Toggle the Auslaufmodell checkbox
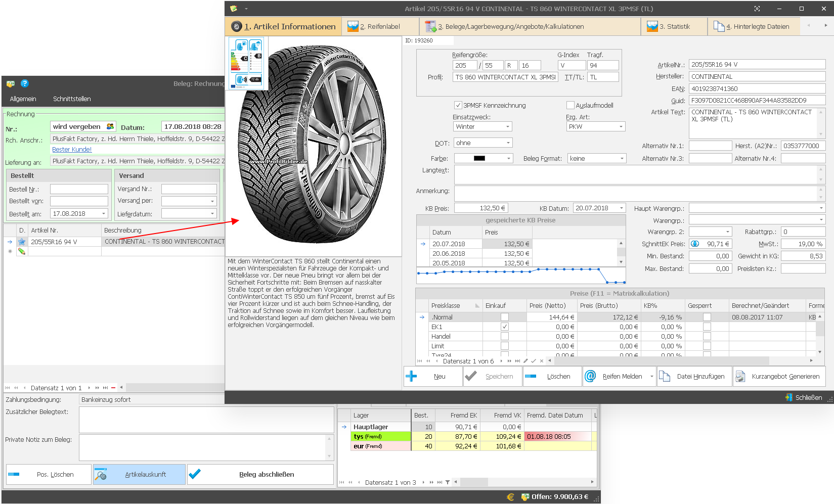Image resolution: width=834 pixels, height=504 pixels. [x=570, y=105]
